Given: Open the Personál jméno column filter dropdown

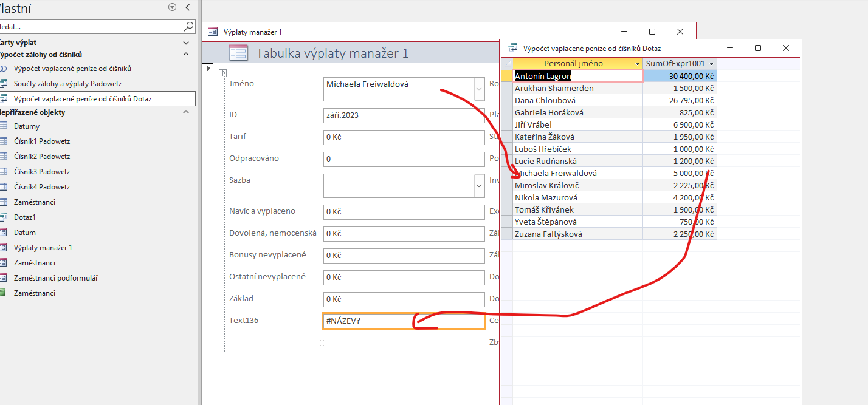Looking at the screenshot, I should (637, 64).
